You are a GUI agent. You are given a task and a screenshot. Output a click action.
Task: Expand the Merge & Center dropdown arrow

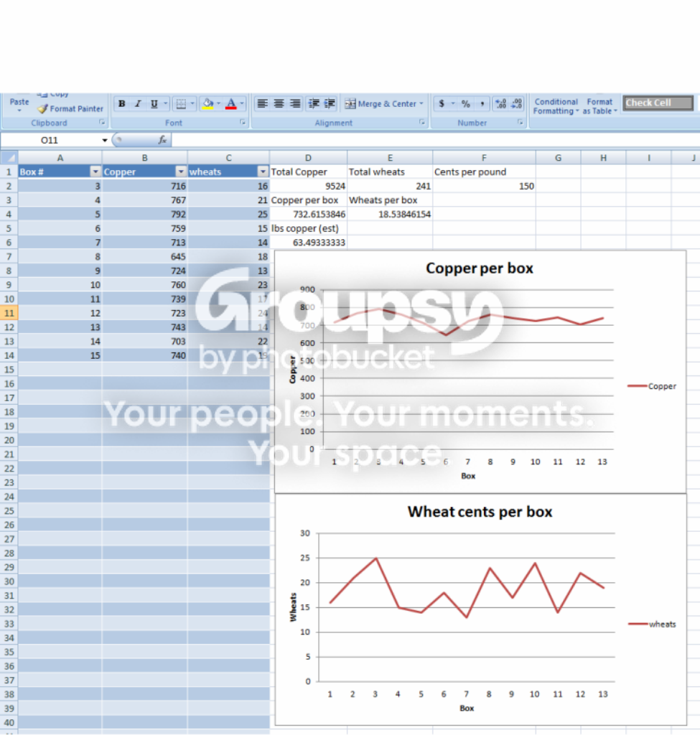click(x=421, y=103)
